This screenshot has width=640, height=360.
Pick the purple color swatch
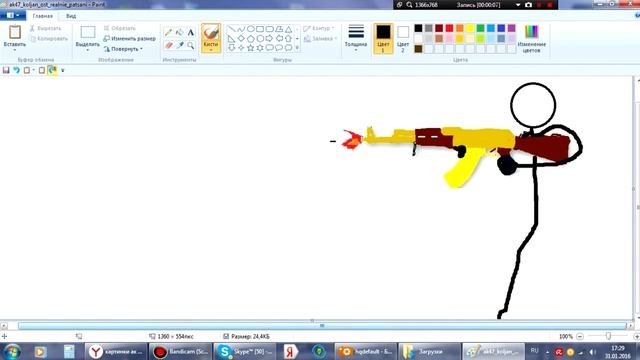pyautogui.click(x=511, y=28)
